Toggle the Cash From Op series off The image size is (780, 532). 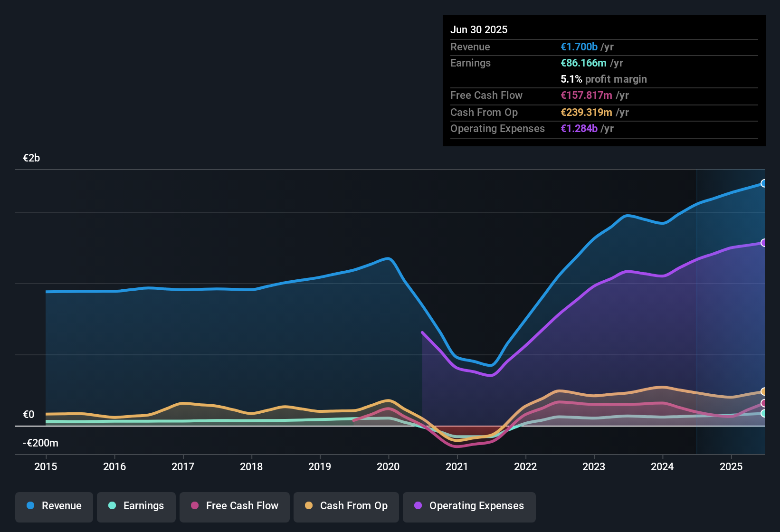[x=346, y=506]
